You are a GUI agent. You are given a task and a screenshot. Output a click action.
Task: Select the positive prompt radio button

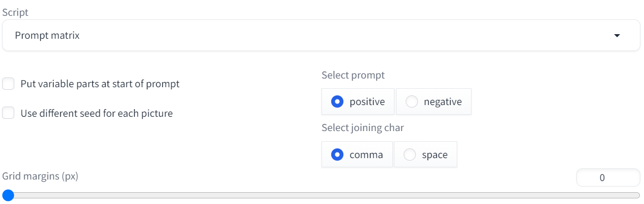tap(337, 101)
